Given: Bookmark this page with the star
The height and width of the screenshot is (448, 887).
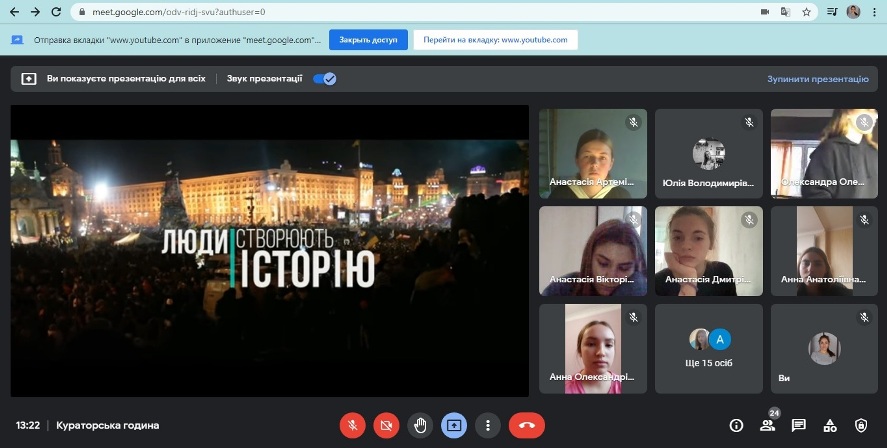Looking at the screenshot, I should [806, 11].
